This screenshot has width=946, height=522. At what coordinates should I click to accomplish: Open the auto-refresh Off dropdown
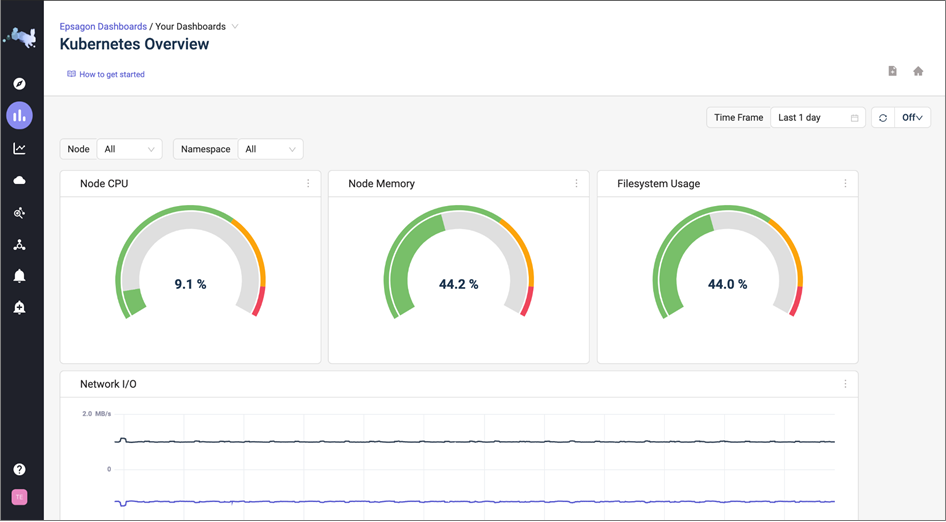click(x=912, y=118)
